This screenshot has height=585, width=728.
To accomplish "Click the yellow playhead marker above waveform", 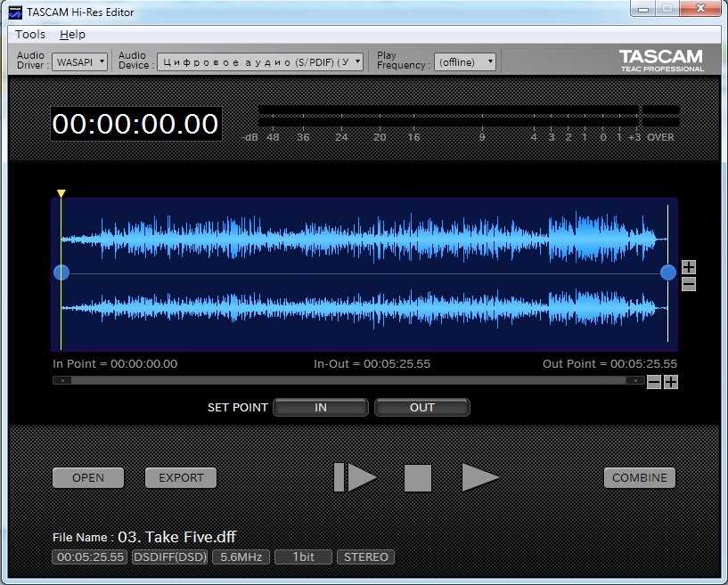I will tap(61, 193).
